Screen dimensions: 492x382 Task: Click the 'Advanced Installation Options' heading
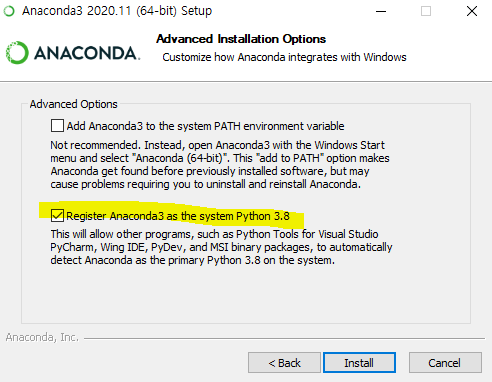pyautogui.click(x=241, y=39)
